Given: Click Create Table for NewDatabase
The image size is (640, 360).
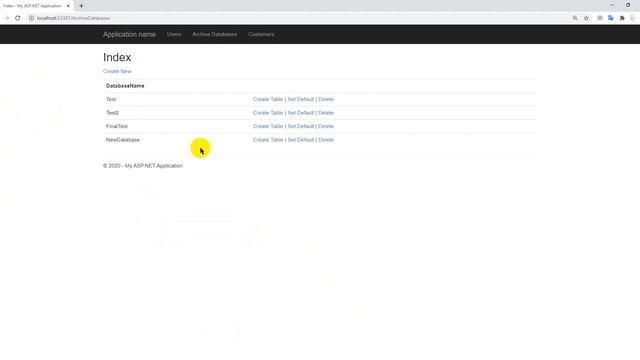Looking at the screenshot, I should coord(268,140).
